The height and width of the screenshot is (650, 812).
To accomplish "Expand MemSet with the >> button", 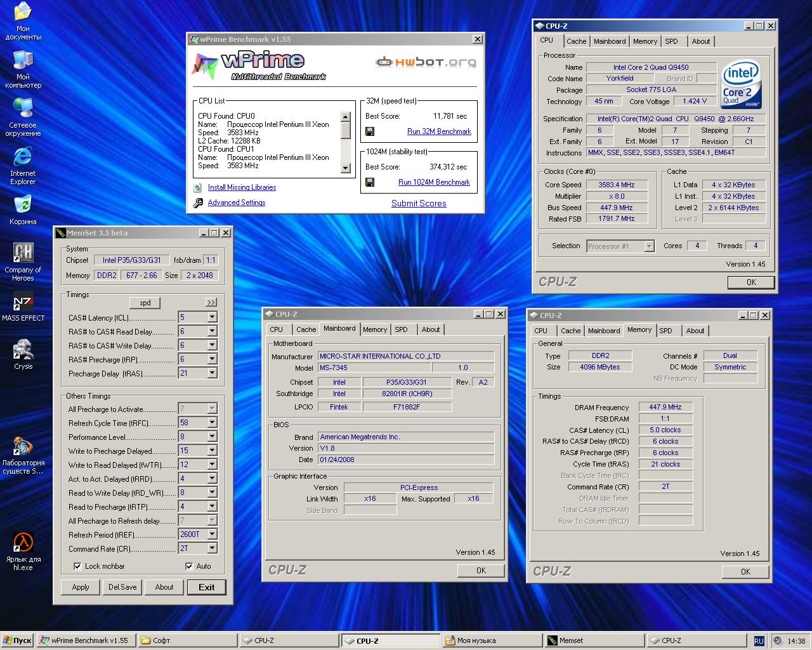I will pyautogui.click(x=211, y=302).
